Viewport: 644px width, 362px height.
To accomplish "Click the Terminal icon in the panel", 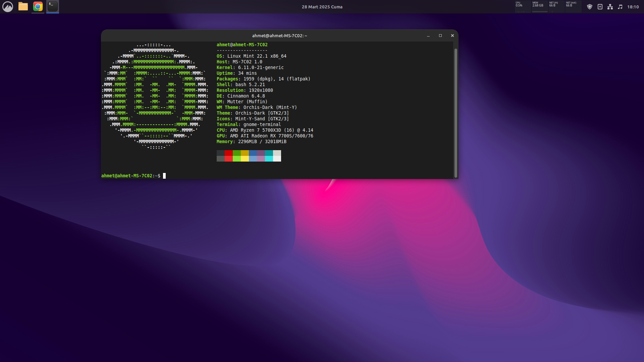I will click(x=53, y=6).
